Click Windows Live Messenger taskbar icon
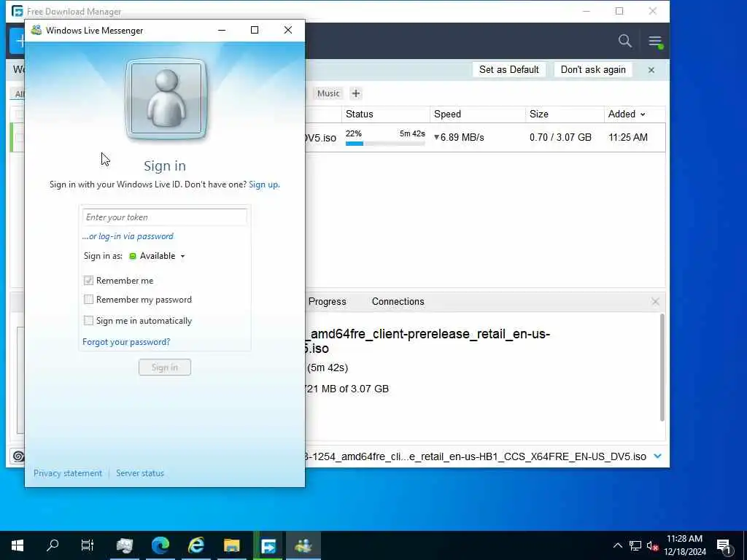This screenshot has height=560, width=747. coord(303,545)
